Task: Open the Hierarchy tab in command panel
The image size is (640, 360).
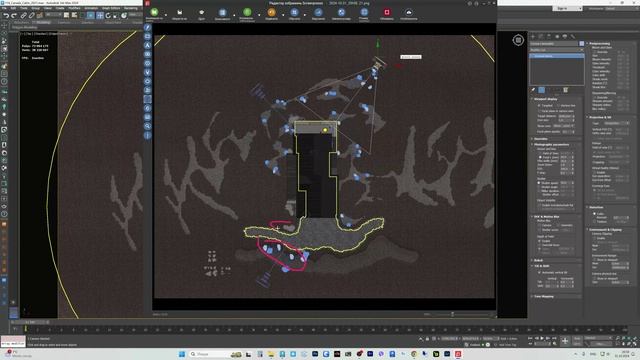Action: pos(549,36)
